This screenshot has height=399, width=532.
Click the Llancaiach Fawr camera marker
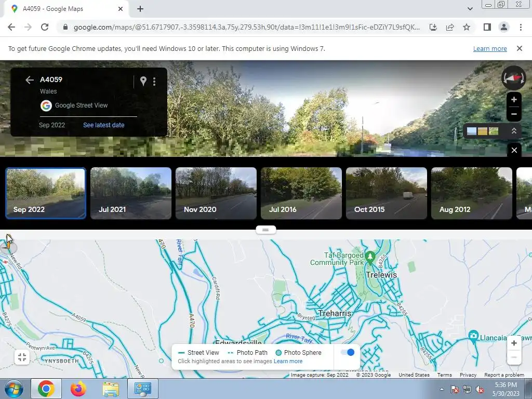pyautogui.click(x=473, y=336)
